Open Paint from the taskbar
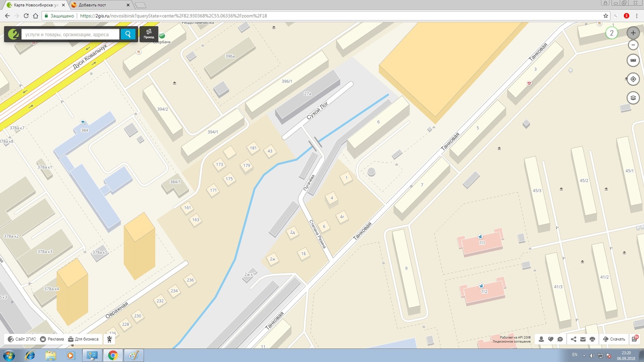This screenshot has height=362, width=644. 134,356
